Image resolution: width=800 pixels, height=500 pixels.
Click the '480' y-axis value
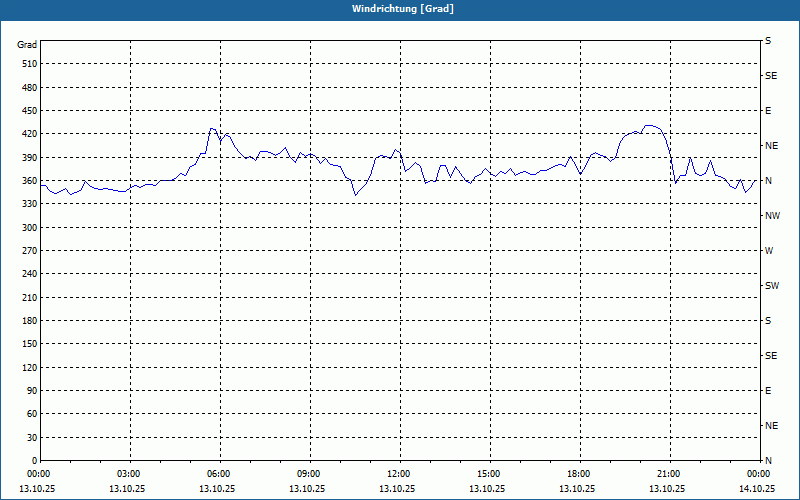pos(30,88)
